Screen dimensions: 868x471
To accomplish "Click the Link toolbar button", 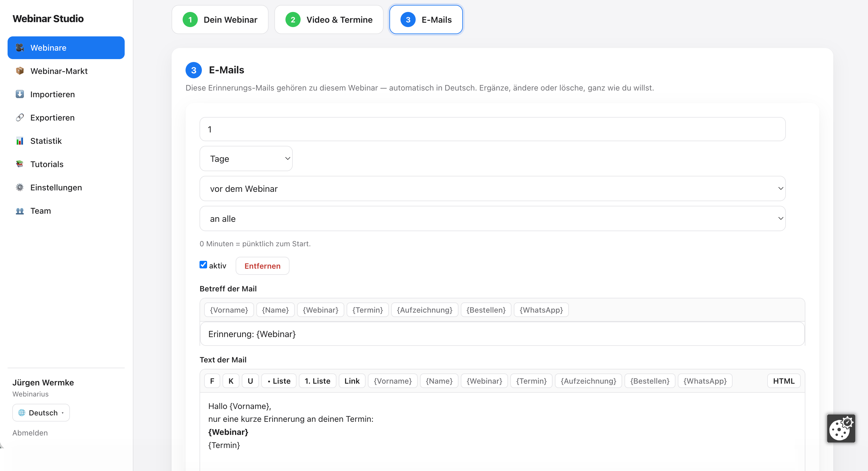I will [x=352, y=381].
